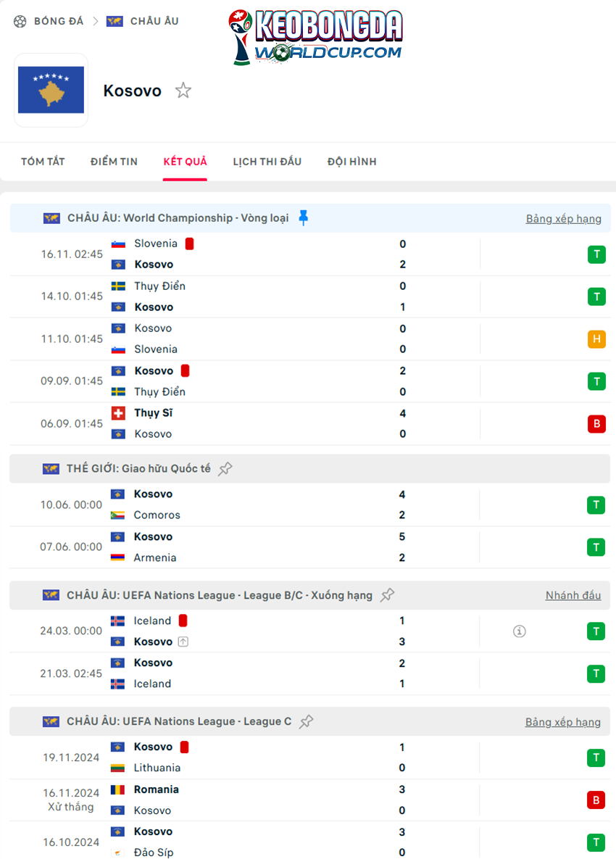Open match info icon for Iceland vs Kosovo
616x859 pixels.
tap(519, 631)
